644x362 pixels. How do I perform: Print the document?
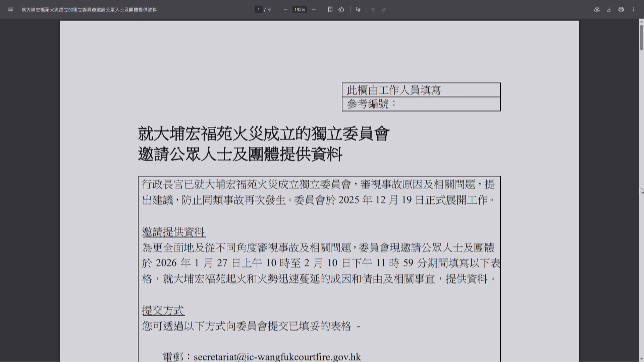click(621, 9)
